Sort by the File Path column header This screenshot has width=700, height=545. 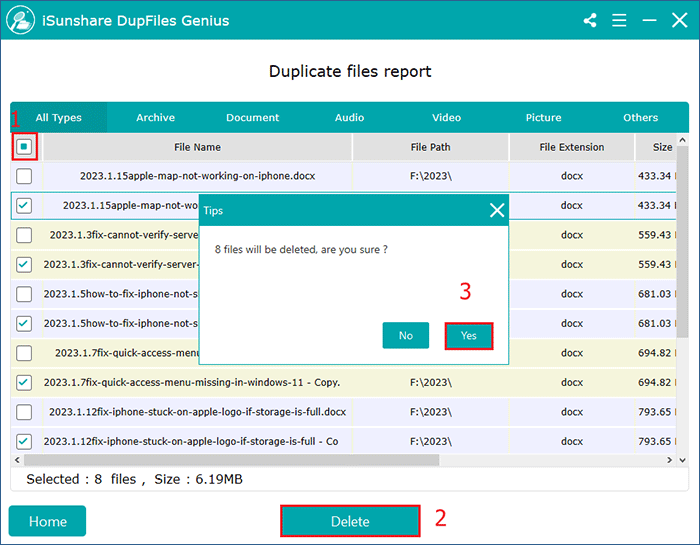(430, 147)
